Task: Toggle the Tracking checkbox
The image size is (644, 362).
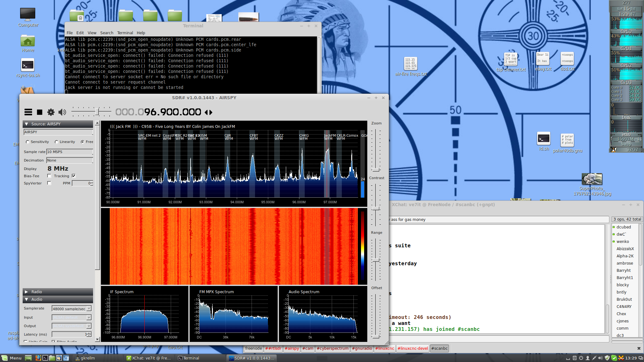Action: pos(74,176)
